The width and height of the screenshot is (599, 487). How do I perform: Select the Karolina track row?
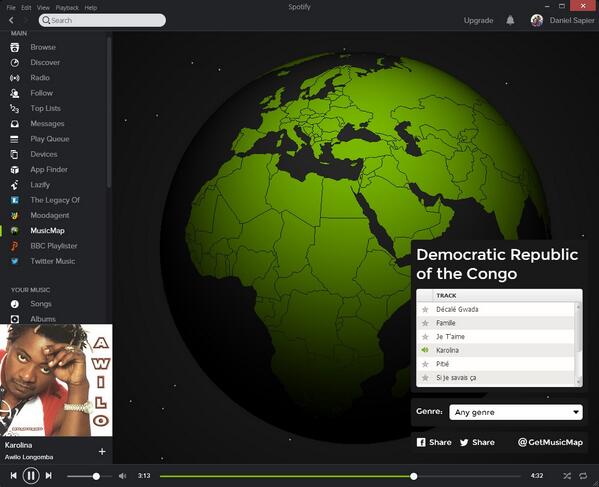(x=496, y=350)
